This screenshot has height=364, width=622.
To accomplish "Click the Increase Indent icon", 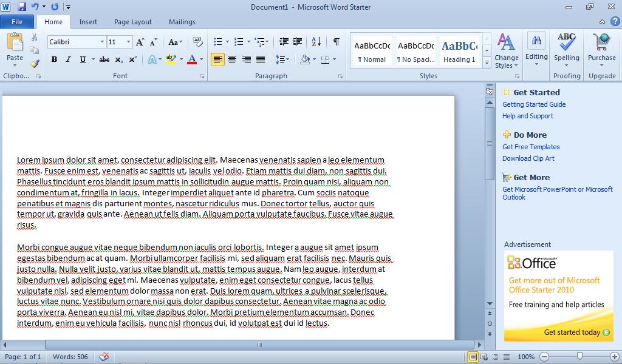I will [x=298, y=42].
